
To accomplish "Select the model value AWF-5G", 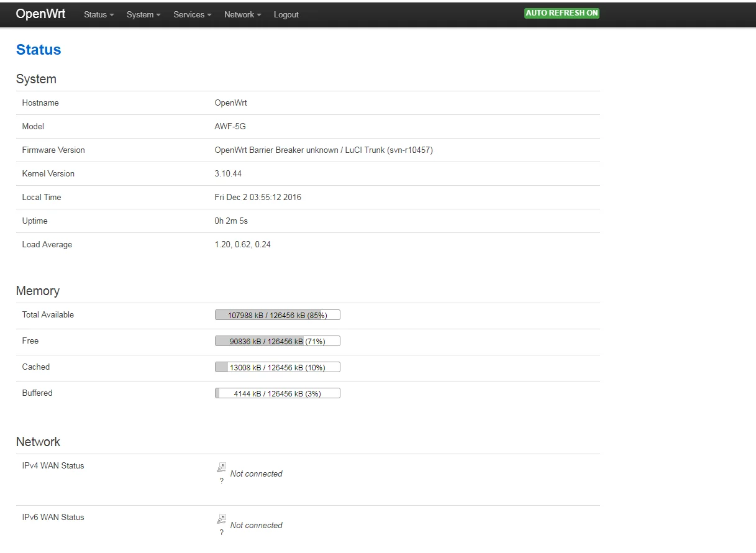I will [x=230, y=126].
